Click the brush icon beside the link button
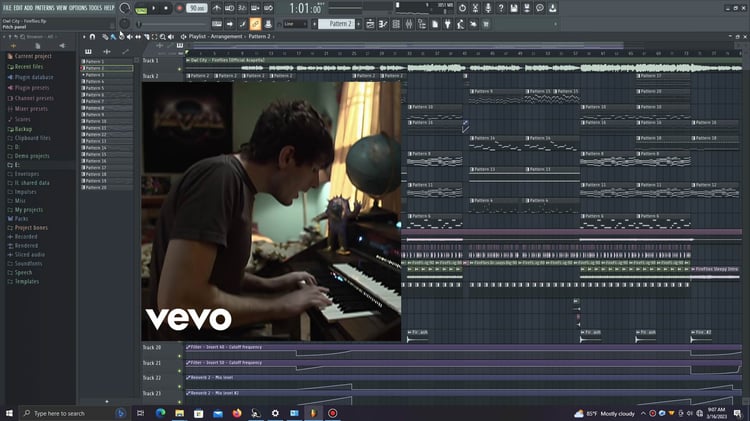The height and width of the screenshot is (421, 750). [243, 24]
